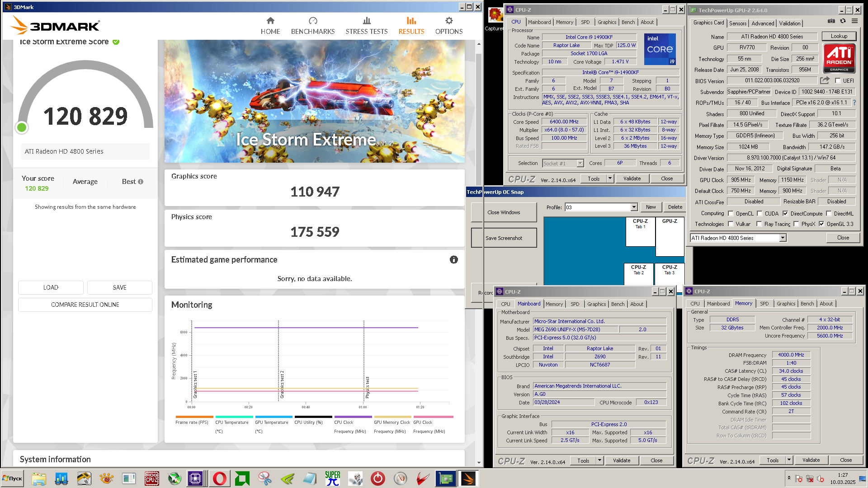This screenshot has height=488, width=868.
Task: Toggle the PhysX checkbox
Action: click(x=796, y=224)
